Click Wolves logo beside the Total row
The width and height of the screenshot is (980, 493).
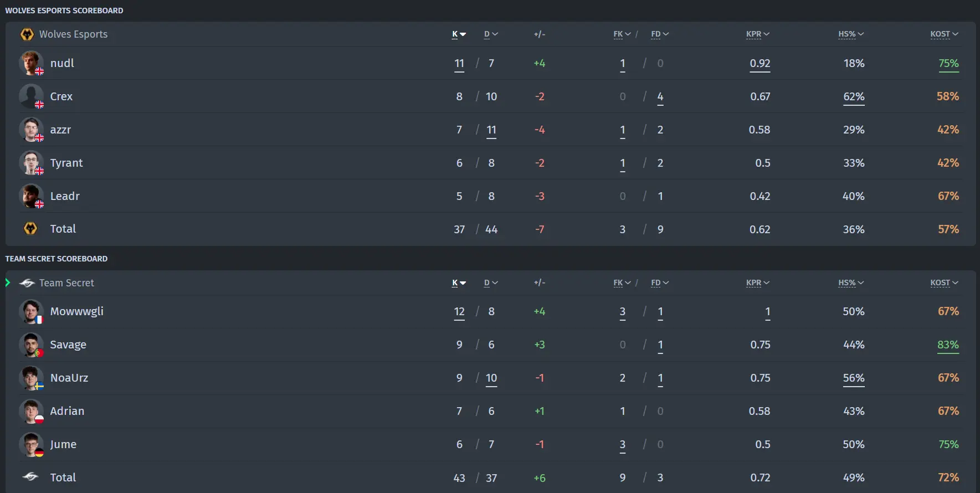[x=30, y=229]
